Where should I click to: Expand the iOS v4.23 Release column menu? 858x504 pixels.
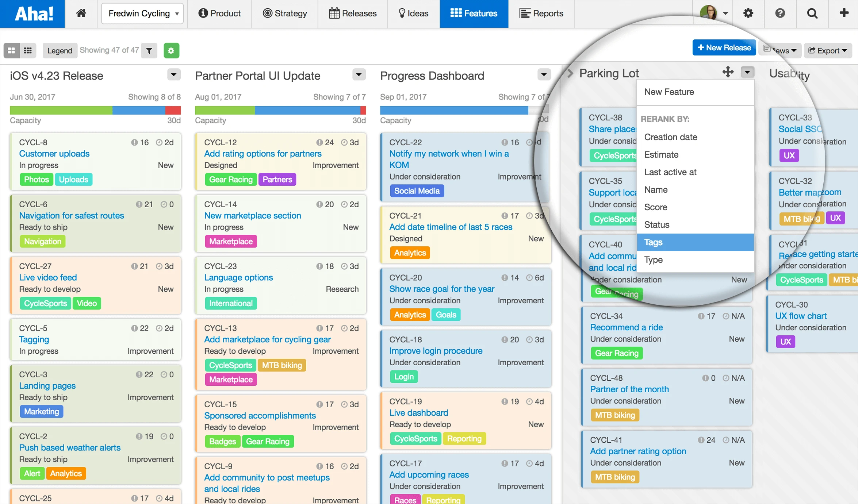[x=174, y=75]
